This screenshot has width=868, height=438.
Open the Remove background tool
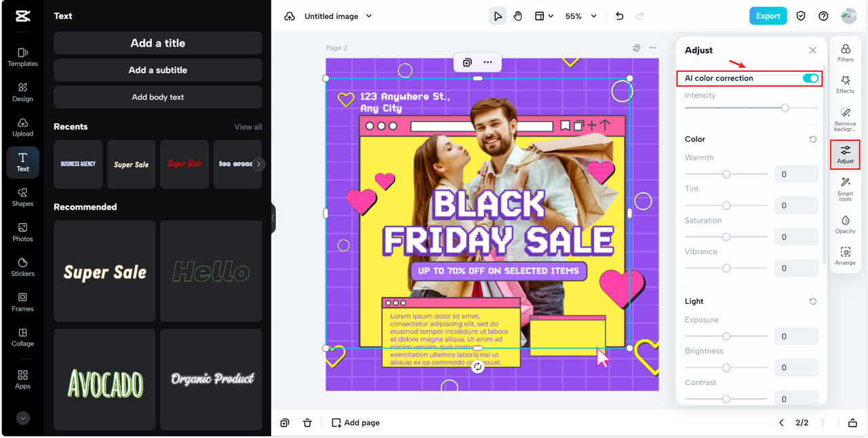point(846,119)
